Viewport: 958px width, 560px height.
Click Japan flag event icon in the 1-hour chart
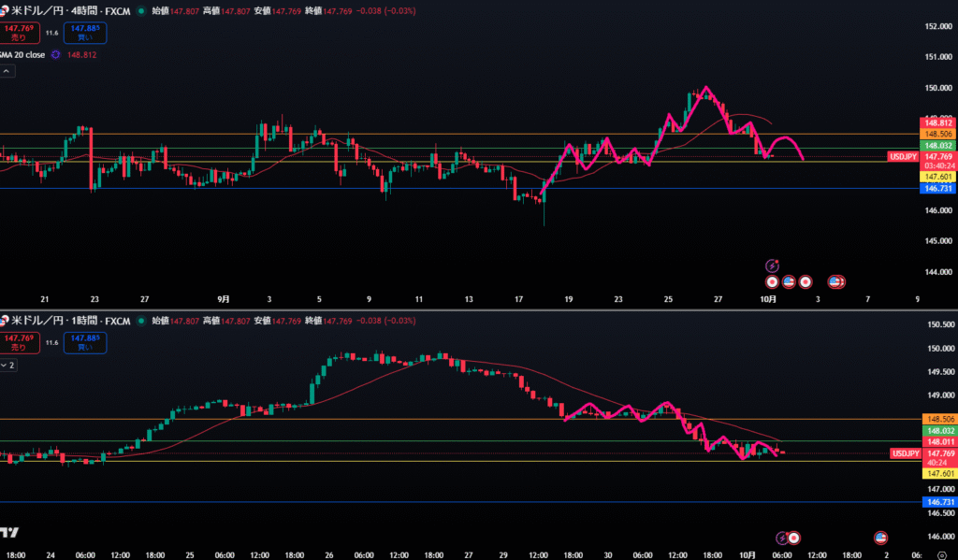pyautogui.click(x=794, y=538)
